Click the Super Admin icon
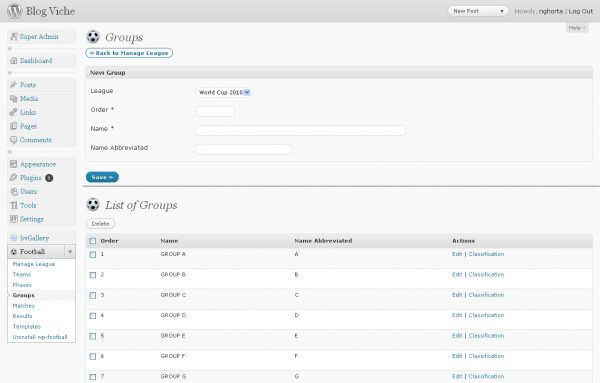600x383 pixels. 14,36
